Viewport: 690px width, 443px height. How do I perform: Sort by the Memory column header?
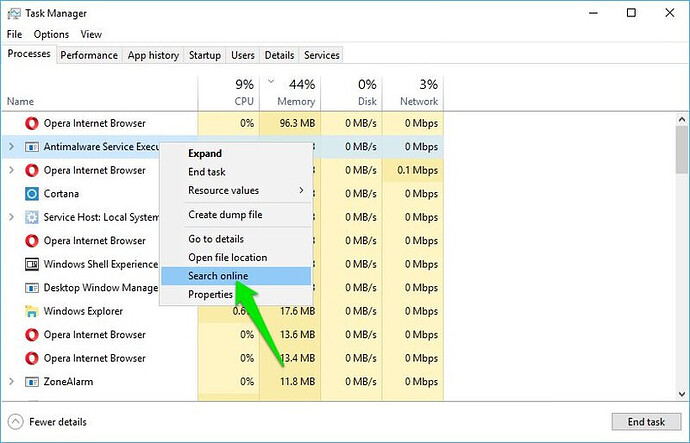coord(290,93)
